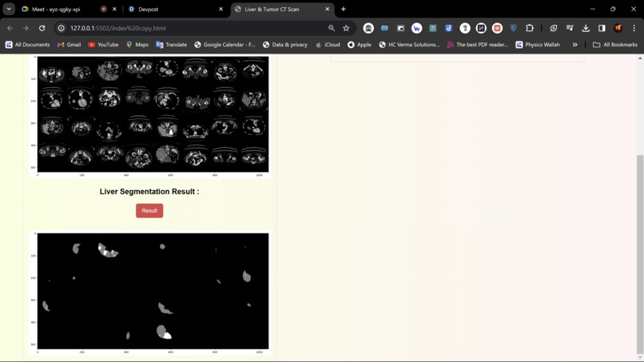Select the Liver & Tumor CT Scan tab
The width and height of the screenshot is (644, 362).
click(x=272, y=9)
